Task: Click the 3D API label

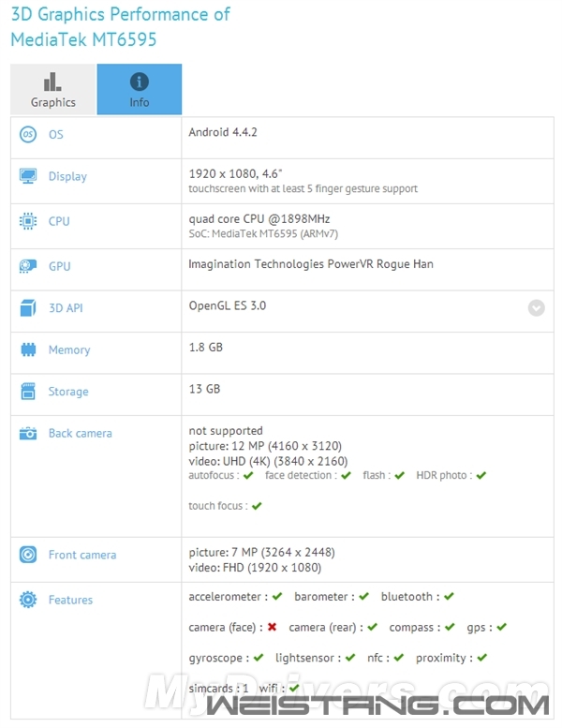Action: (66, 308)
